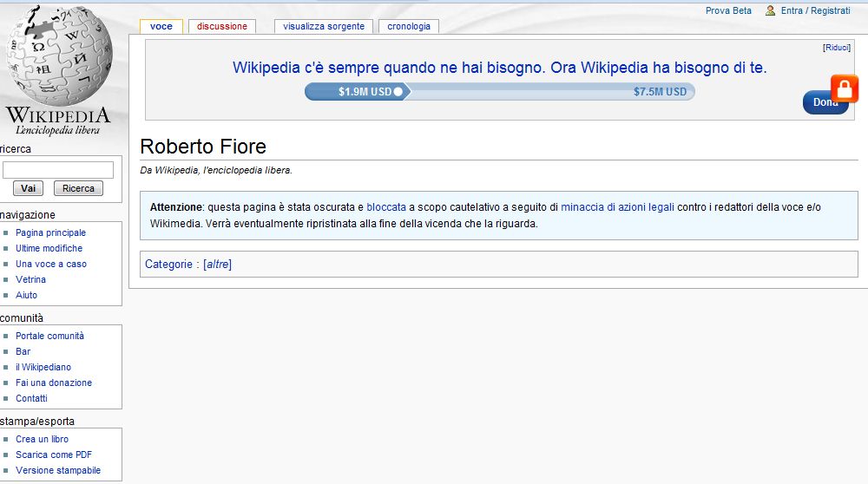Click the Prova Beta link
868x484 pixels.
point(728,10)
